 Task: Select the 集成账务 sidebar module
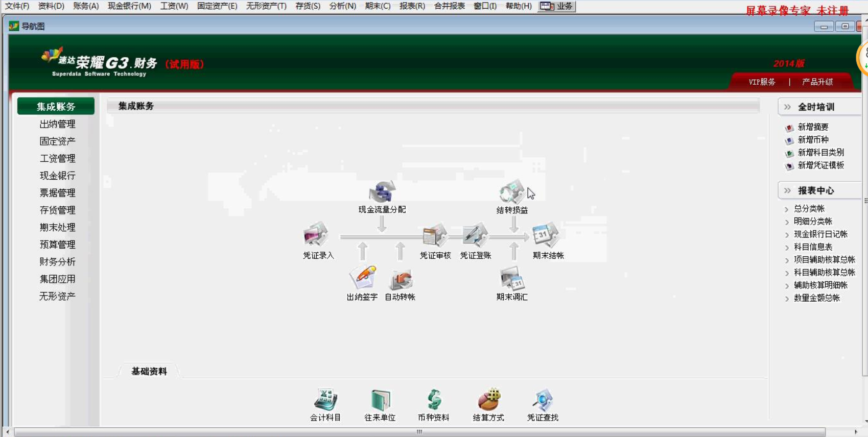tap(56, 106)
